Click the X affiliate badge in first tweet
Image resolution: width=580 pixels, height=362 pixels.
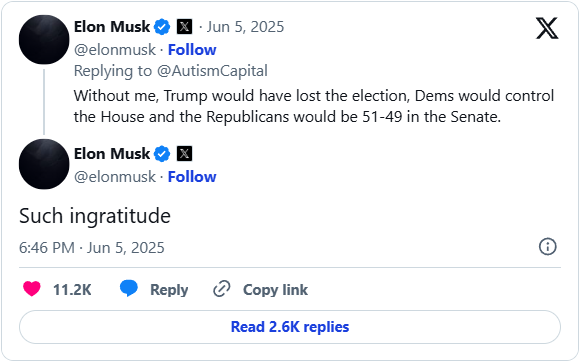pyautogui.click(x=184, y=27)
